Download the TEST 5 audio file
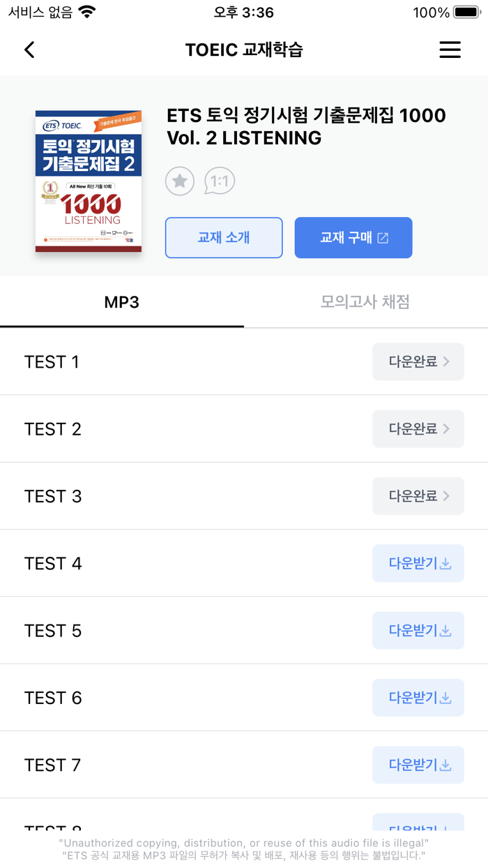This screenshot has height=868, width=488. tap(418, 630)
